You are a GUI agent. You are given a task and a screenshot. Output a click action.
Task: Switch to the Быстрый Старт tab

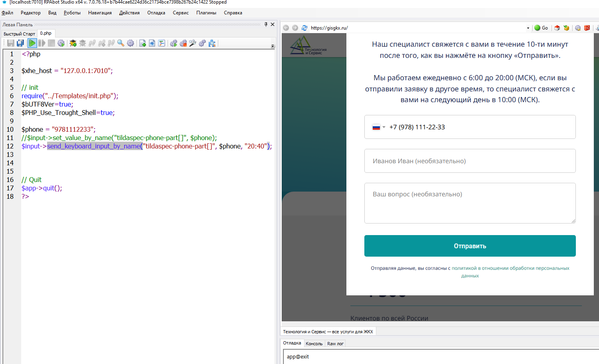pyautogui.click(x=20, y=34)
